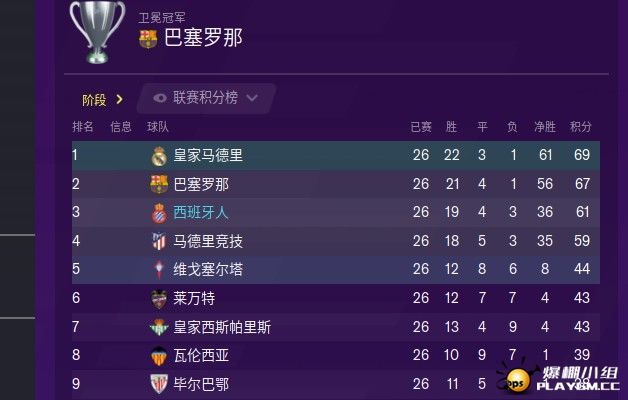The width and height of the screenshot is (628, 400).
Task: Open the 阶段 stage menu
Action: pyautogui.click(x=94, y=100)
